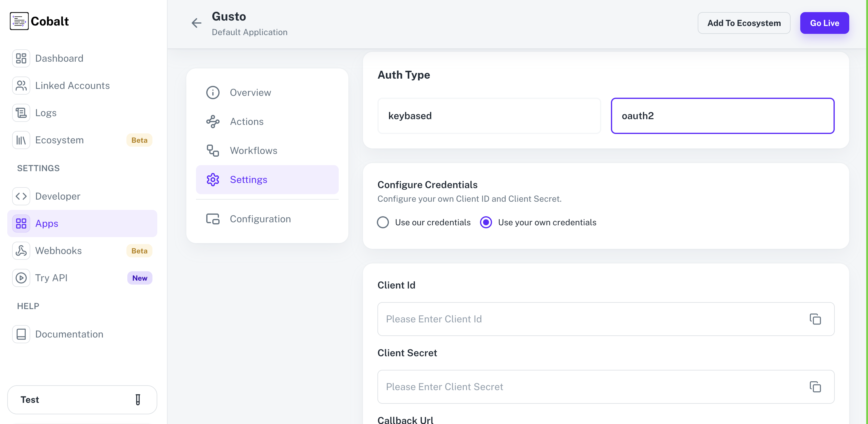View Logs using the sidebar icon
The image size is (868, 424).
pos(21,113)
